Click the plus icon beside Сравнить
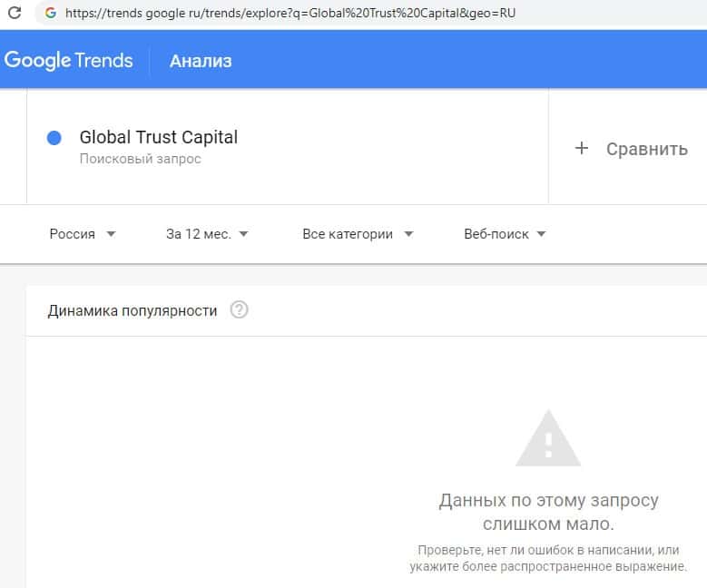 [x=582, y=149]
